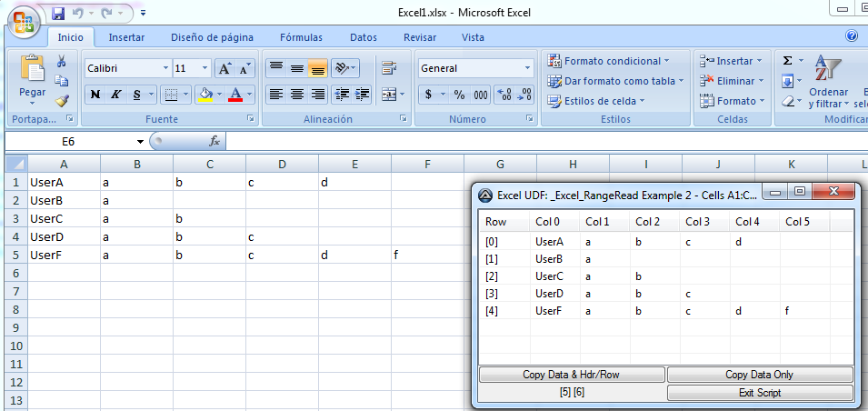This screenshot has width=868, height=411.
Task: Copy the selection
Action: [x=62, y=81]
